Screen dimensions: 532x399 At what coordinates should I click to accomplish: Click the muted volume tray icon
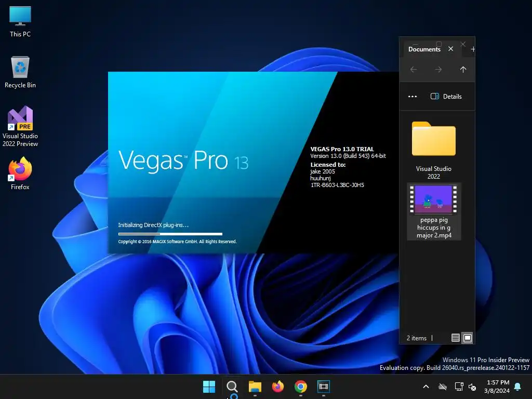pos(472,387)
